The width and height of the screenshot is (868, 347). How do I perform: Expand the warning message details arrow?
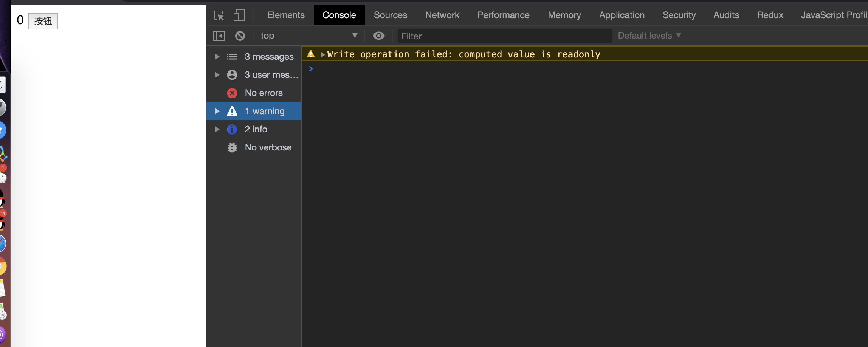click(323, 54)
